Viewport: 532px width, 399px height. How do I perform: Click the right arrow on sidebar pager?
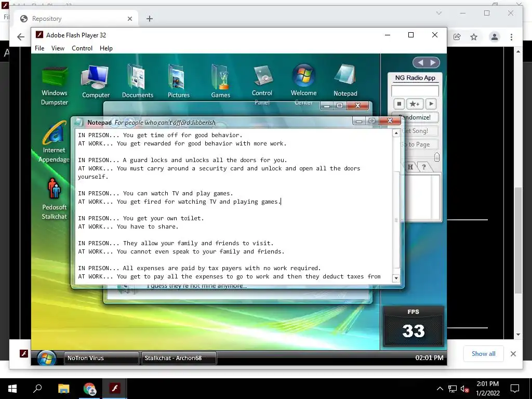(x=433, y=62)
